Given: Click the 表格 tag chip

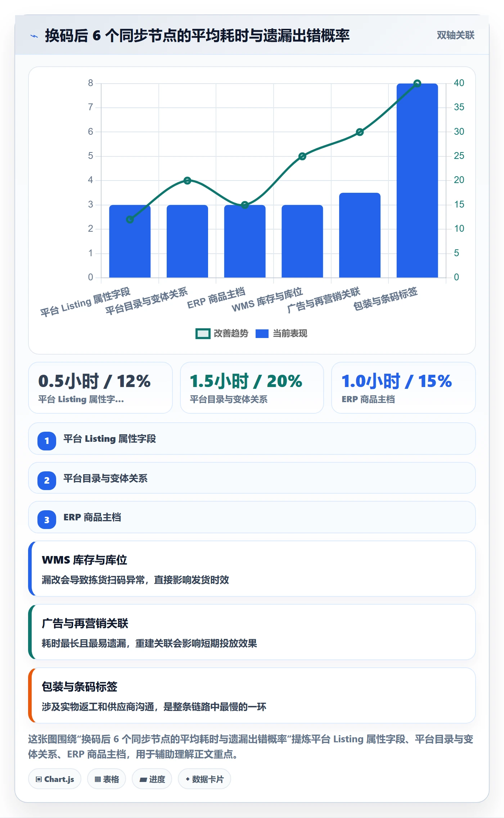Looking at the screenshot, I should (x=107, y=779).
